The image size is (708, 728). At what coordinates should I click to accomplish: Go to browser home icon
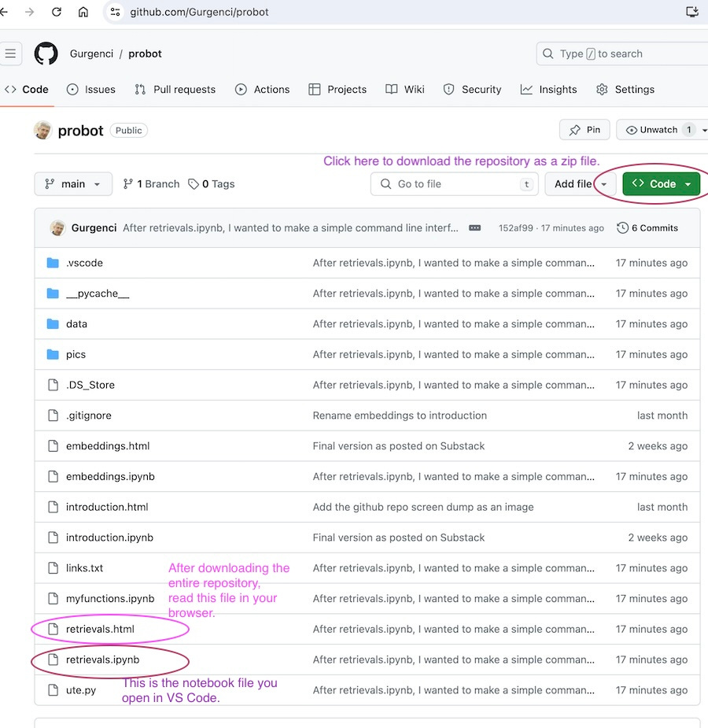83,12
